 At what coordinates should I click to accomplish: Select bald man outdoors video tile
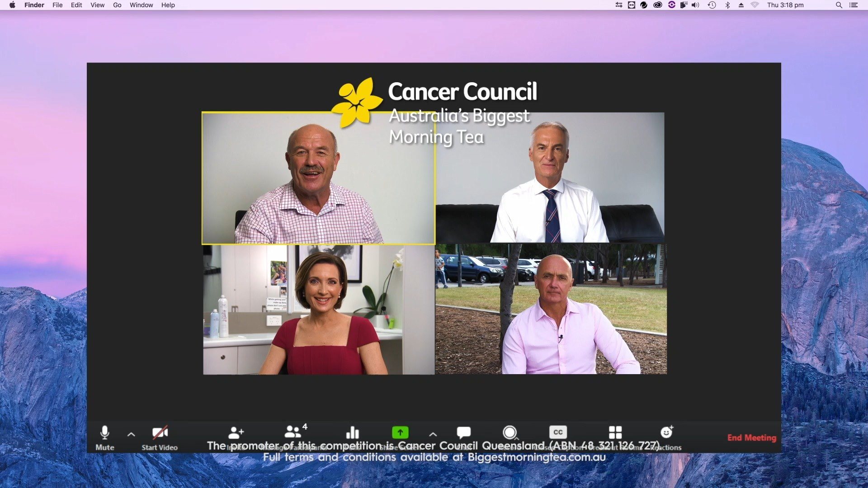[x=551, y=309]
